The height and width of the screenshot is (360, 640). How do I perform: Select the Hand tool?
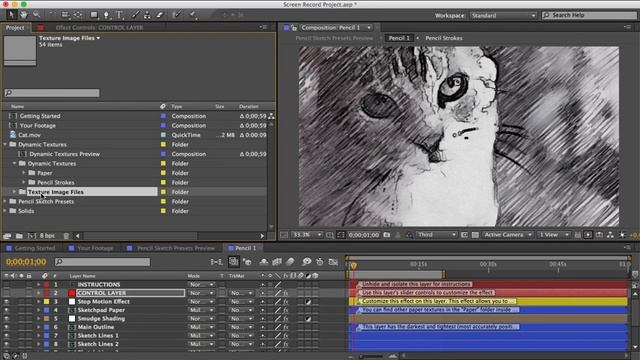click(x=24, y=15)
